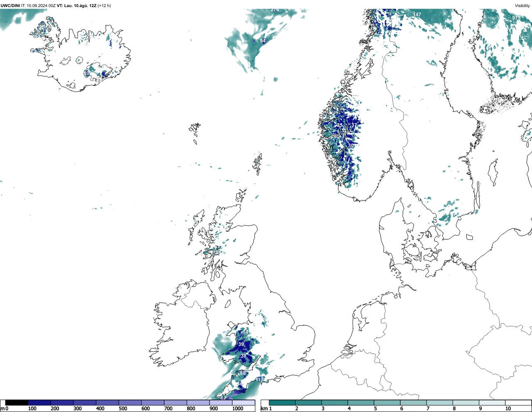Click the '46' value over Cornwall
This screenshot has width=532, height=412.
coord(239,384)
